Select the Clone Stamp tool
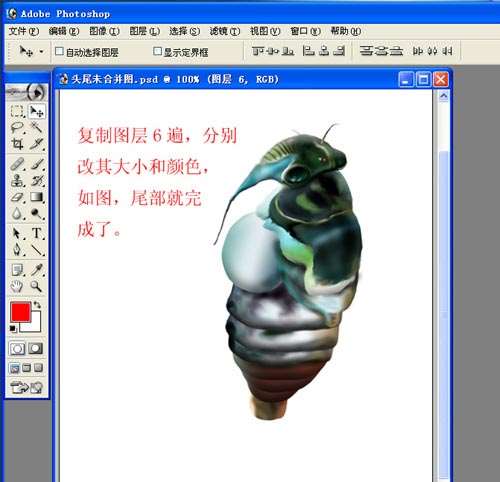 pyautogui.click(x=17, y=181)
